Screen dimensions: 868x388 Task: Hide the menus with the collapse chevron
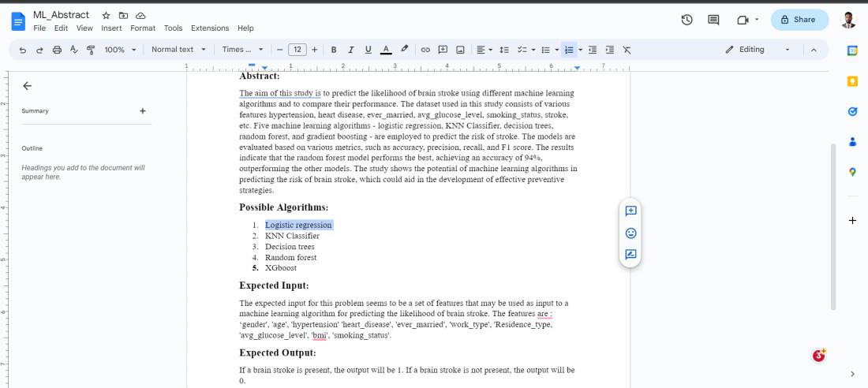(814, 50)
